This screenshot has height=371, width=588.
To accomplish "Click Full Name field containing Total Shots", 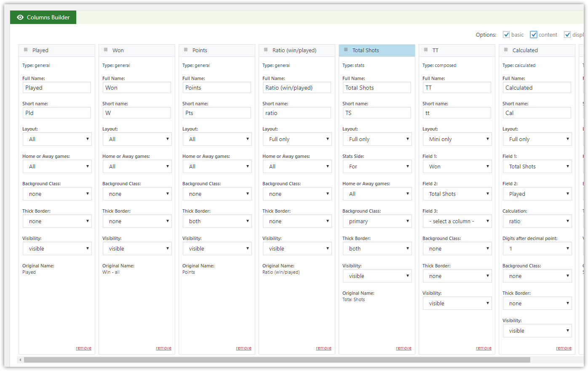I will click(x=377, y=88).
